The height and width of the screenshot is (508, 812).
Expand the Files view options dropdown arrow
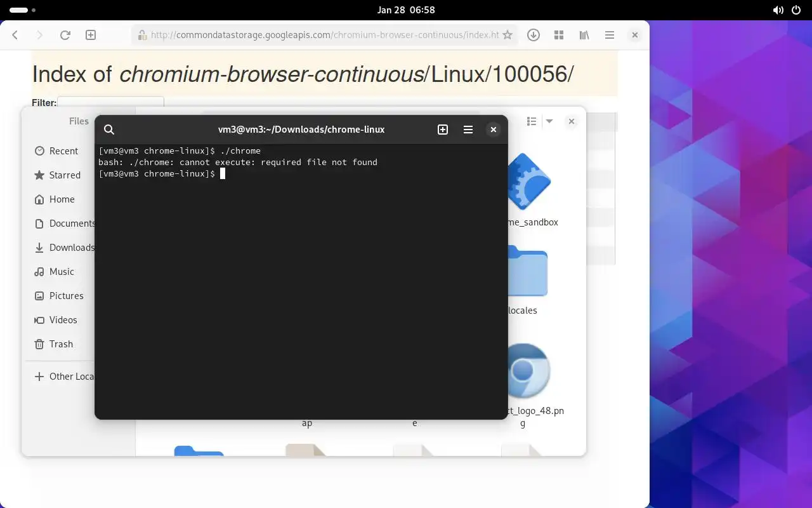[x=549, y=121]
